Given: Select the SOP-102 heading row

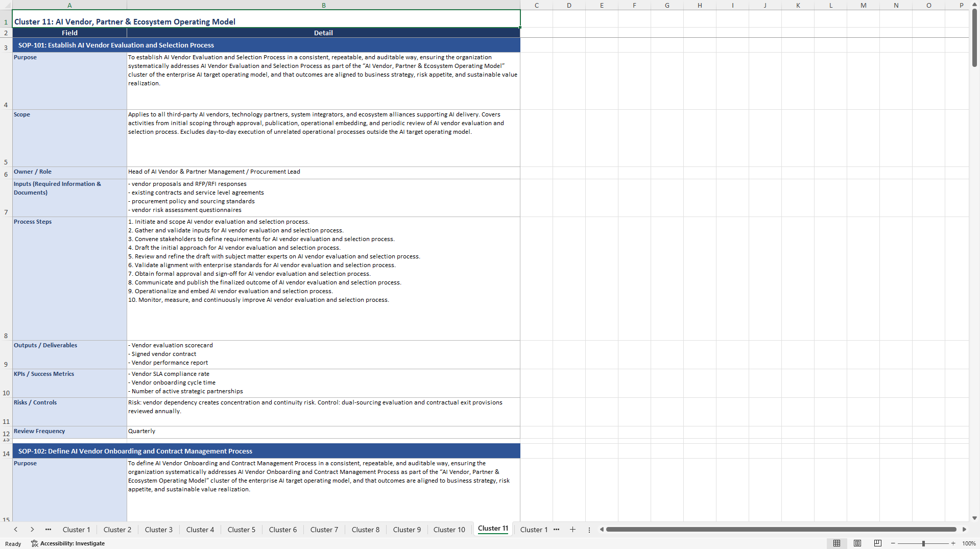Looking at the screenshot, I should (266, 451).
